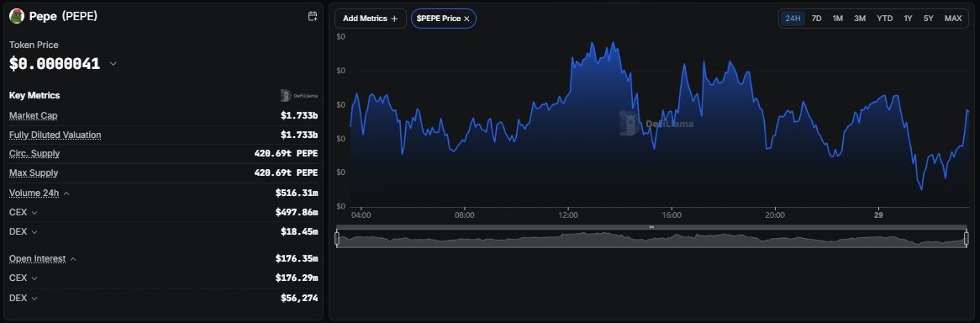Click the Max Supply label
Viewport: 980px width, 323px height.
[x=34, y=172]
